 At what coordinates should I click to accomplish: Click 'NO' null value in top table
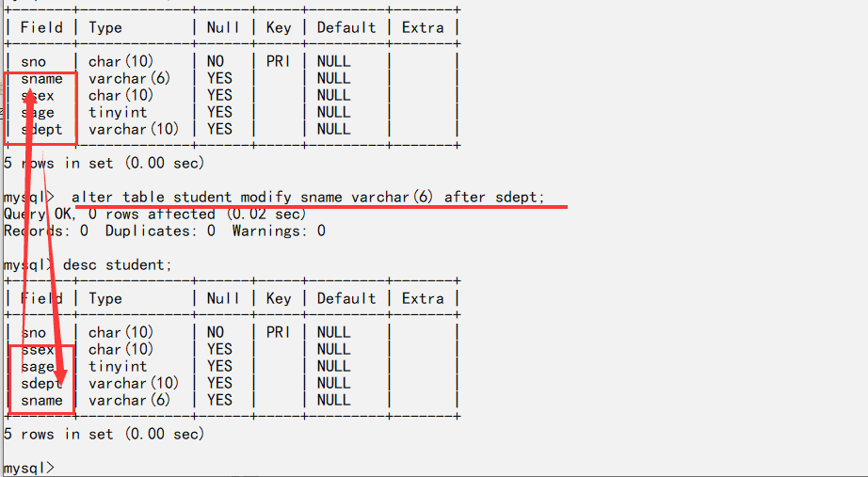[x=216, y=61]
